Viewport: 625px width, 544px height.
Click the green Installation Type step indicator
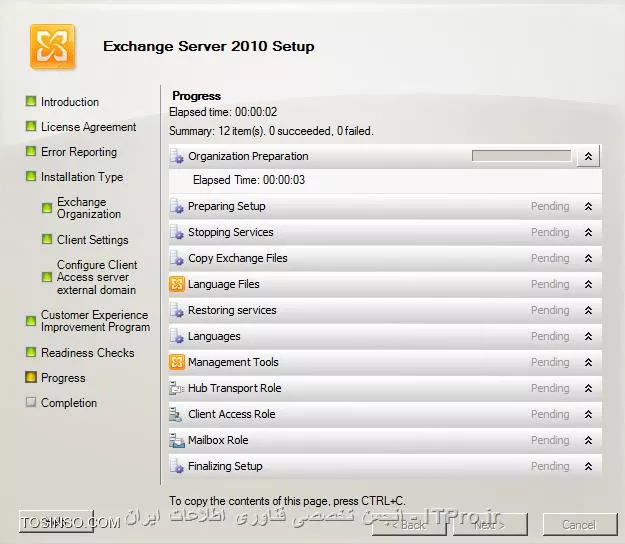(x=31, y=176)
